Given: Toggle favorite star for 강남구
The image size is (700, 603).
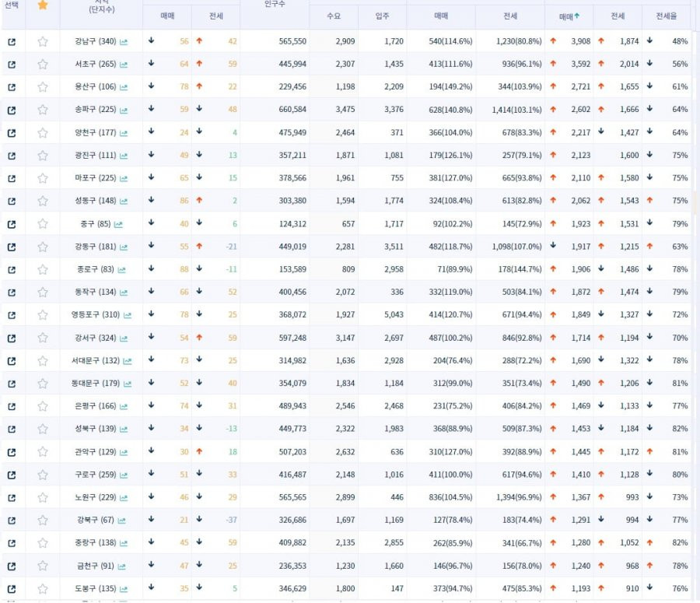Looking at the screenshot, I should pos(43,41).
